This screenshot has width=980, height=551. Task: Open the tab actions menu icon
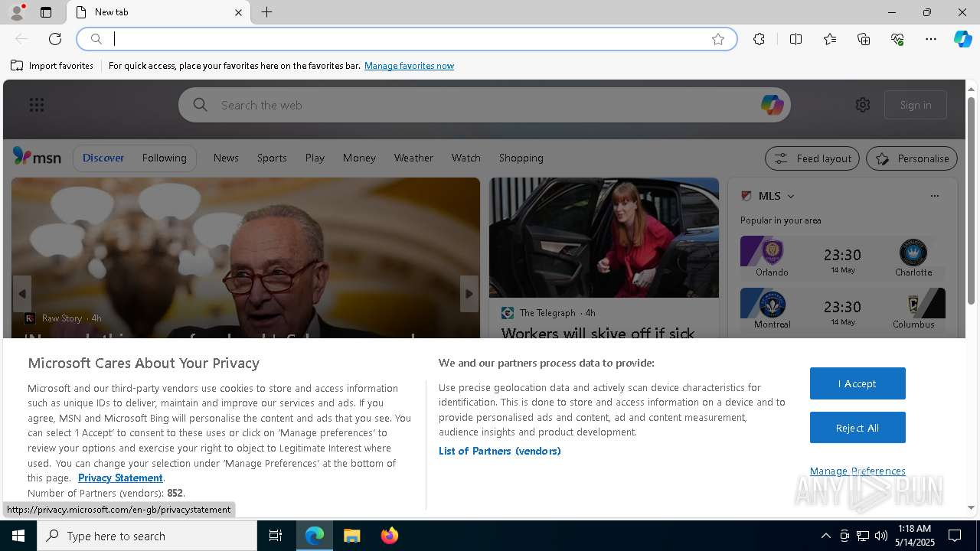click(46, 12)
